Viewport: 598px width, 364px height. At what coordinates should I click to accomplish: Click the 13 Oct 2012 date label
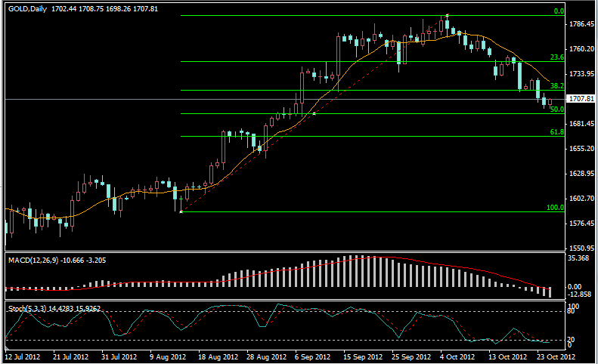(x=508, y=356)
